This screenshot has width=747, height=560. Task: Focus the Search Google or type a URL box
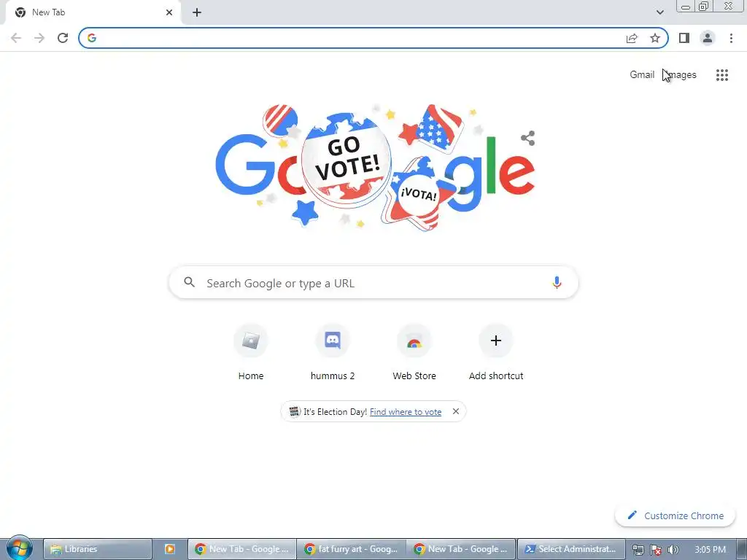[x=373, y=283]
